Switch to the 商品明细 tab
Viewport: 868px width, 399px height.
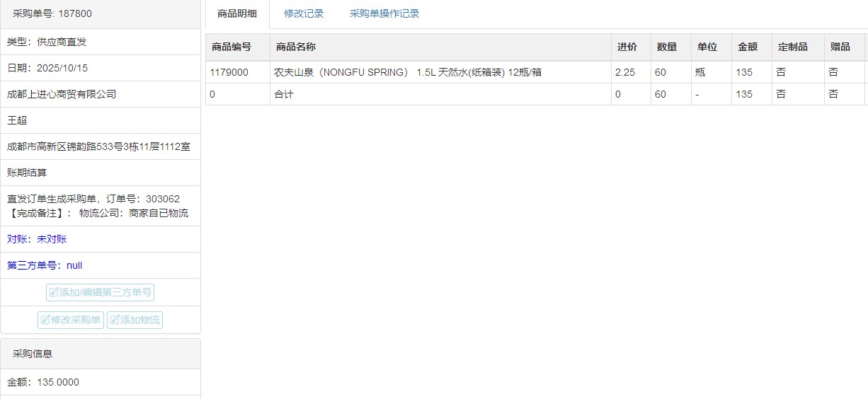coord(237,13)
